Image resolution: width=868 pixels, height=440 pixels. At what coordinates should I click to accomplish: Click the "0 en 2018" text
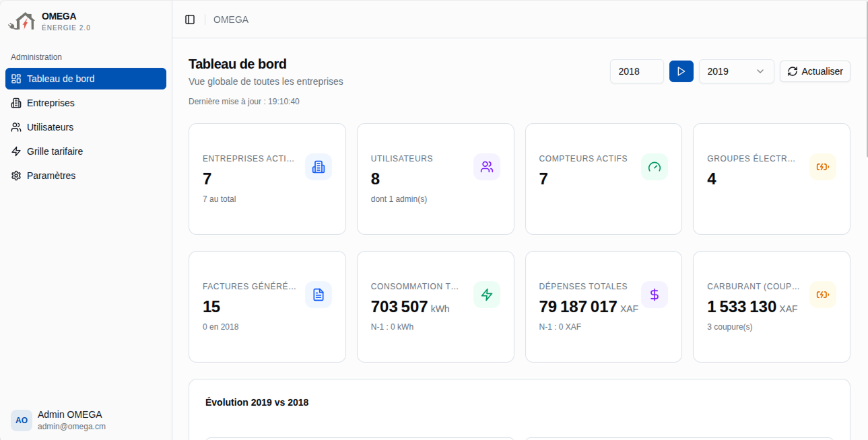coord(221,327)
